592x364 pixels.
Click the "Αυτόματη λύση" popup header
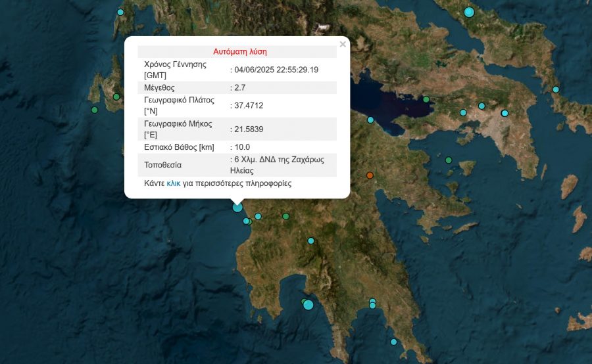point(239,51)
